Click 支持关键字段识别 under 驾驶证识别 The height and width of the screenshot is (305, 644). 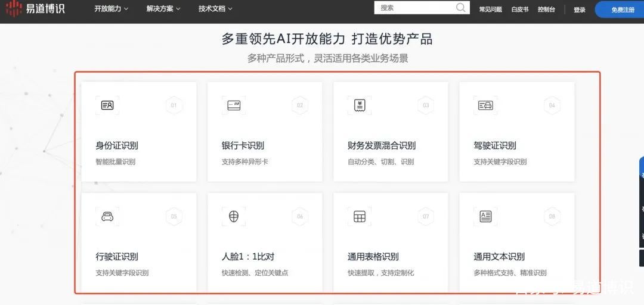500,162
